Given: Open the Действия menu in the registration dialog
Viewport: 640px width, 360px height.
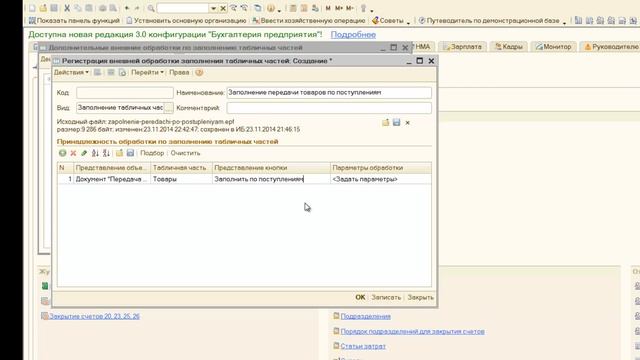Looking at the screenshot, I should [71, 72].
